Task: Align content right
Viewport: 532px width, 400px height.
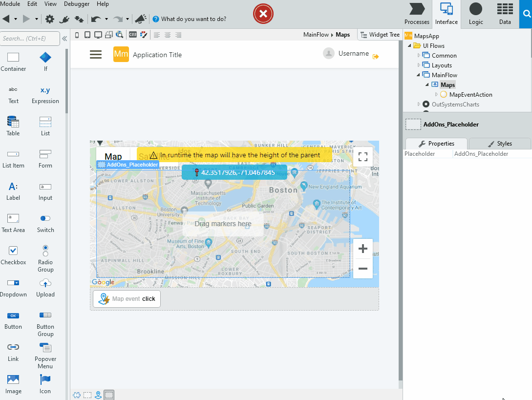Action: 178,35
